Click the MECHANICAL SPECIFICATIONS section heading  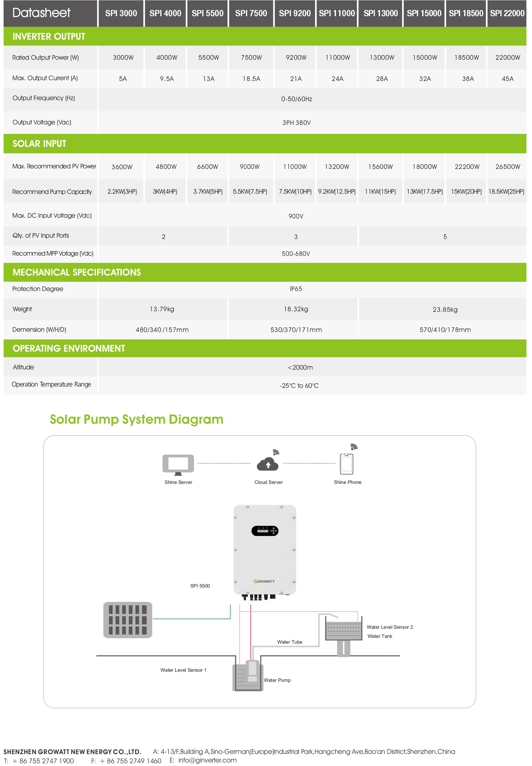click(x=77, y=272)
